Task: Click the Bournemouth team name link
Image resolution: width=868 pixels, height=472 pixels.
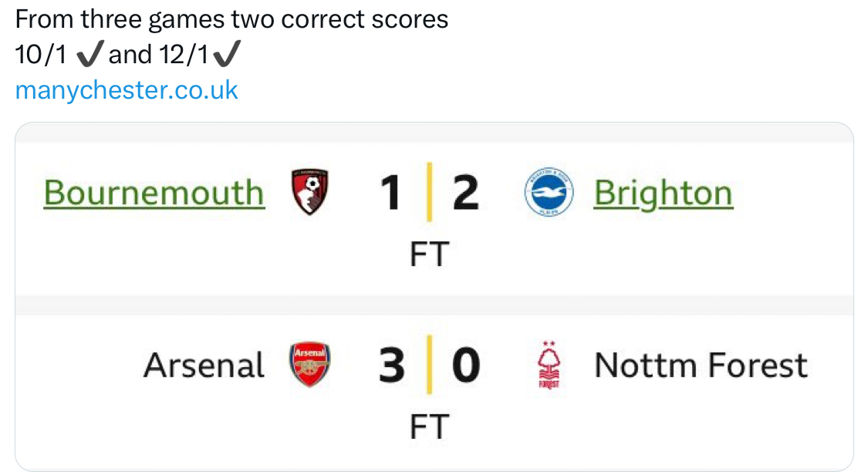Action: tap(154, 193)
